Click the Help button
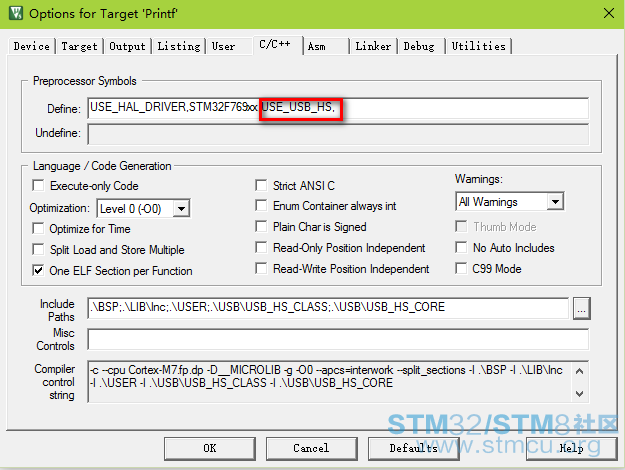The image size is (625, 470). (x=571, y=448)
